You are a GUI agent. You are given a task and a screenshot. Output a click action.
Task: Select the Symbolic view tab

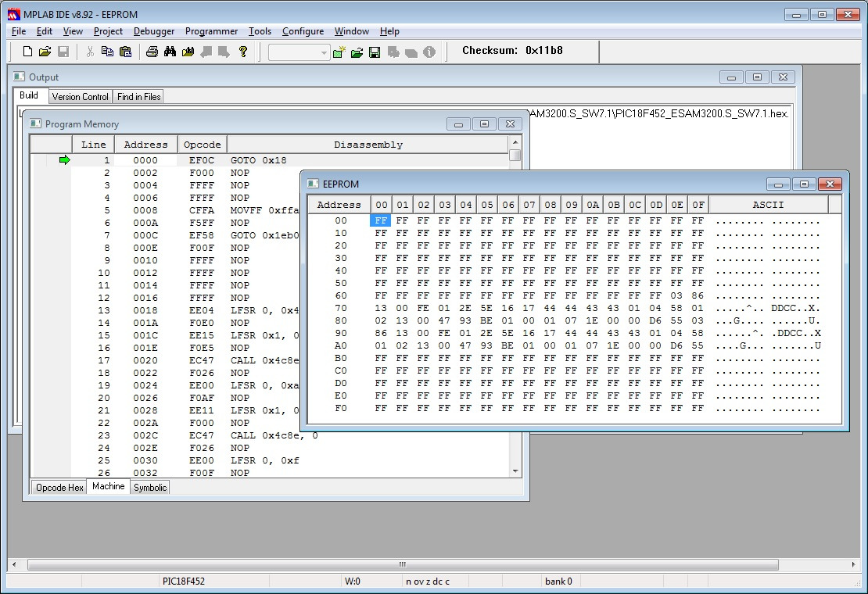pos(149,488)
